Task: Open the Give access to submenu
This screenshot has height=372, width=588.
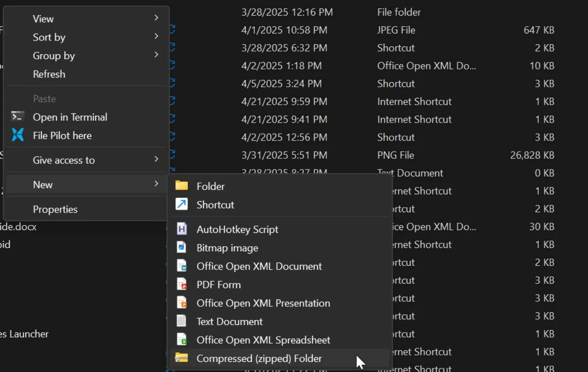Action: pyautogui.click(x=156, y=160)
